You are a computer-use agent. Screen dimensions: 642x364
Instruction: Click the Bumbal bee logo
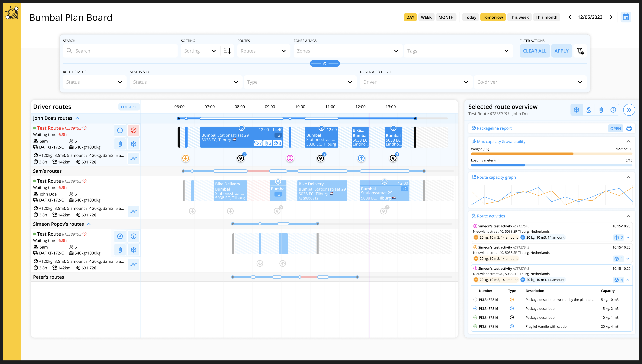coord(12,13)
